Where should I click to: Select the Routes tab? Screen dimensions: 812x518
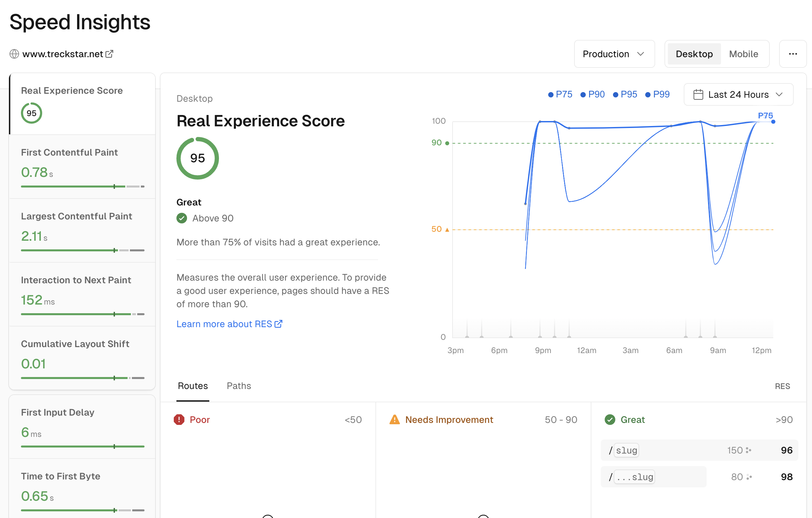193,386
